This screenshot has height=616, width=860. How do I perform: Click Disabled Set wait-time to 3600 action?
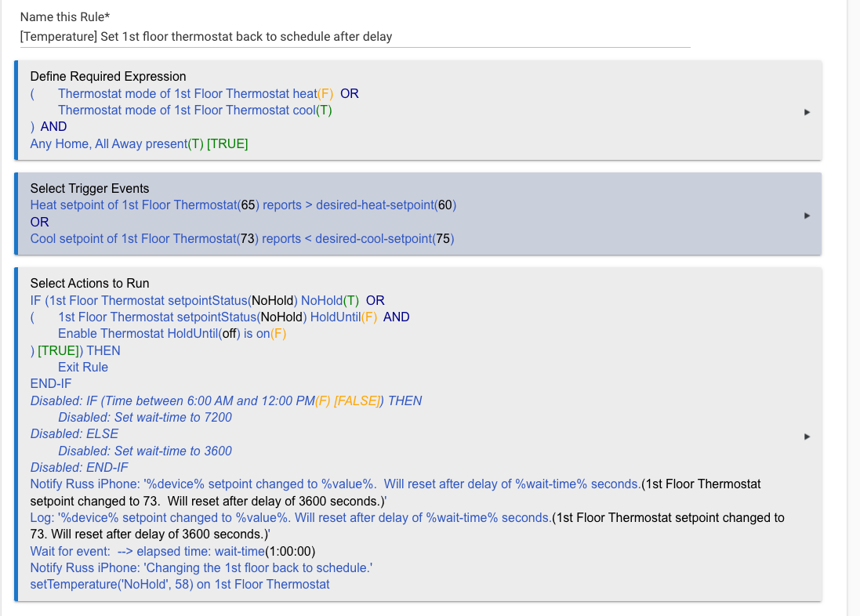[x=145, y=451]
